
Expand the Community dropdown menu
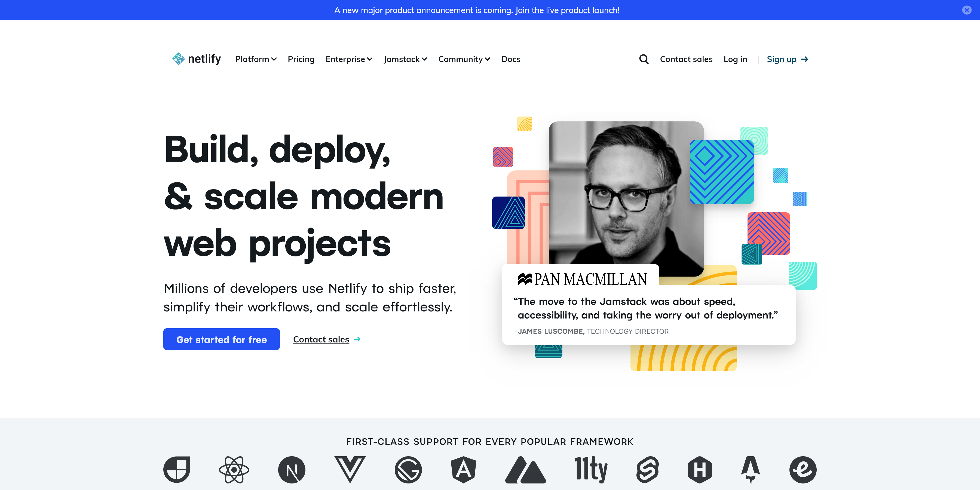point(464,59)
